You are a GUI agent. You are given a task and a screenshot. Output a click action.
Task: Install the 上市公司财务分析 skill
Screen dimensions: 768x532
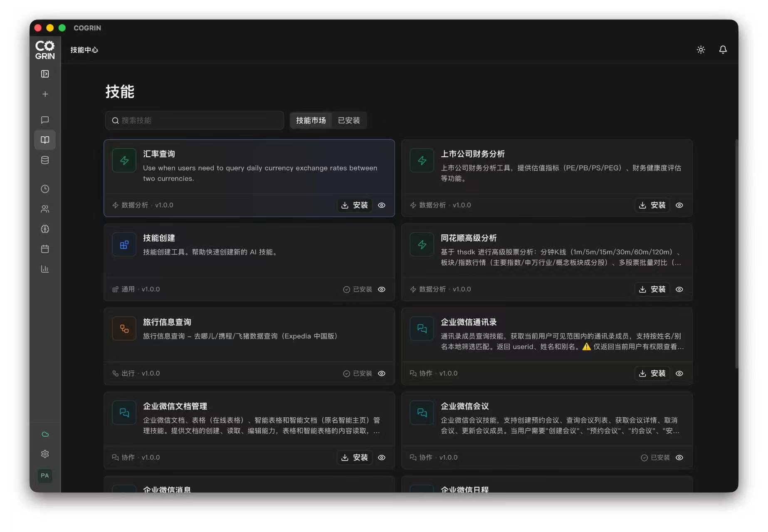[652, 205]
